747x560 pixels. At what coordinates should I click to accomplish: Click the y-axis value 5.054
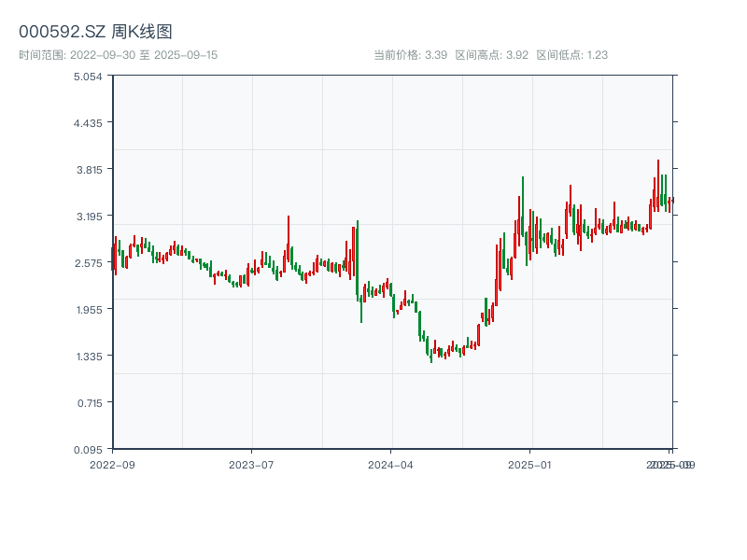[x=88, y=77]
